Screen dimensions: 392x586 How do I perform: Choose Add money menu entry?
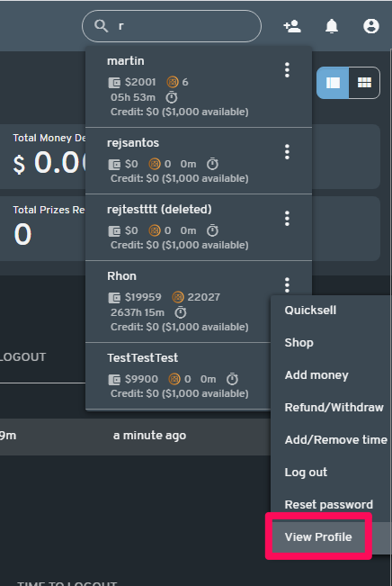click(316, 375)
